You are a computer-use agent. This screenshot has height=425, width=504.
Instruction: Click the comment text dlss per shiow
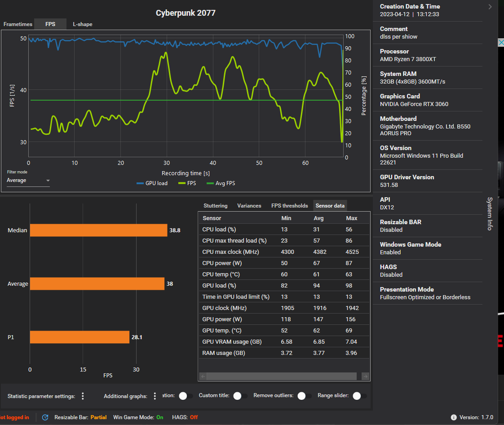click(x=398, y=37)
